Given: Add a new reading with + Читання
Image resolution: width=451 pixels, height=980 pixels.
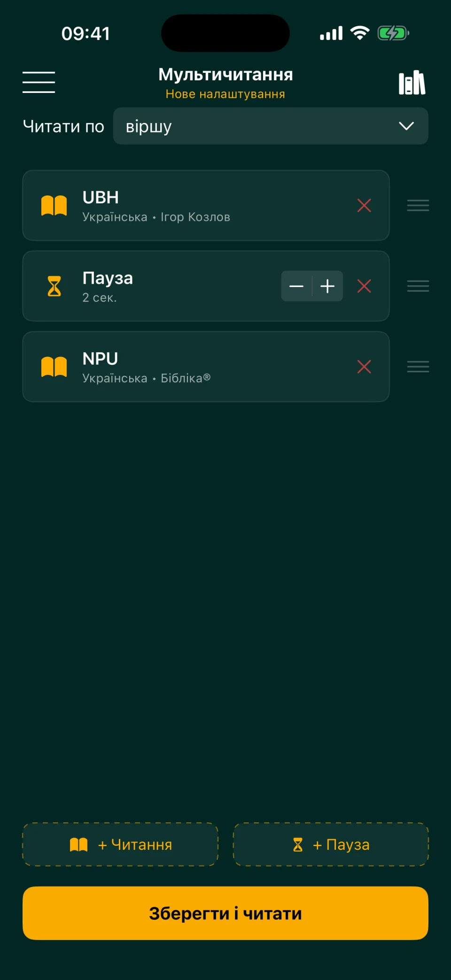Looking at the screenshot, I should 120,844.
